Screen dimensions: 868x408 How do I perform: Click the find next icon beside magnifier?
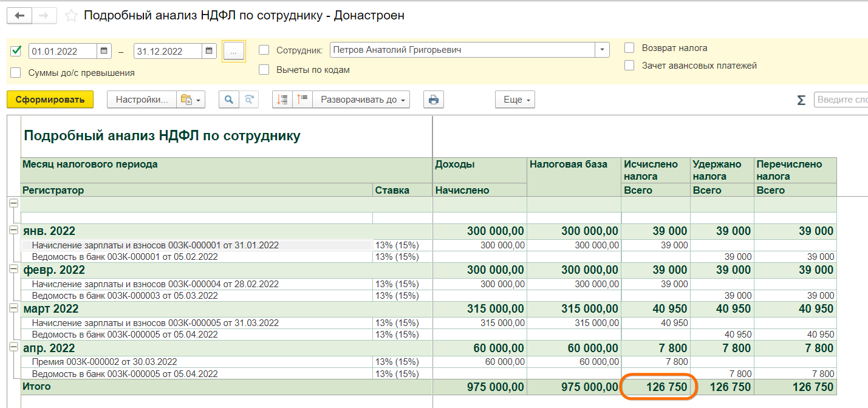248,100
